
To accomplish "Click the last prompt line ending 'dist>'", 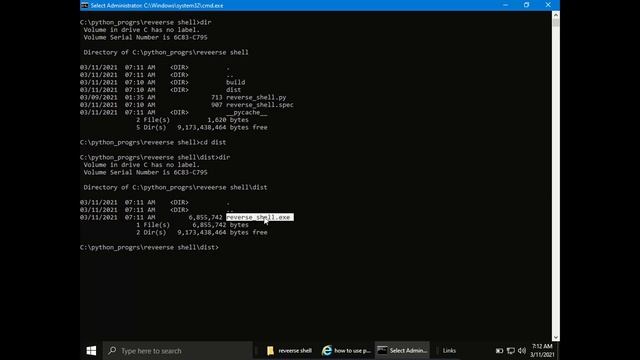I will [149, 247].
